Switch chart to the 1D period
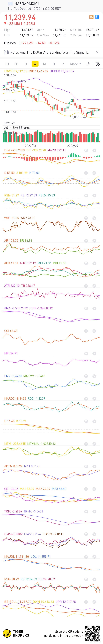 point(7,64)
